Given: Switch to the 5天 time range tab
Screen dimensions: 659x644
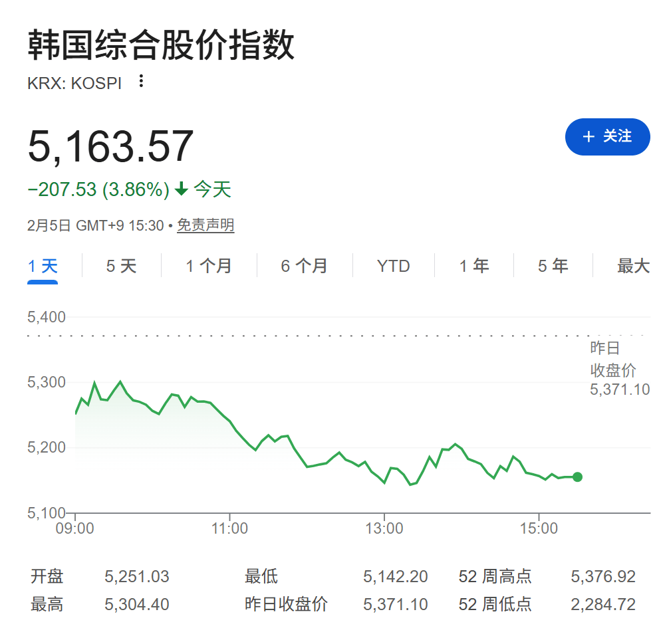Looking at the screenshot, I should 122,265.
